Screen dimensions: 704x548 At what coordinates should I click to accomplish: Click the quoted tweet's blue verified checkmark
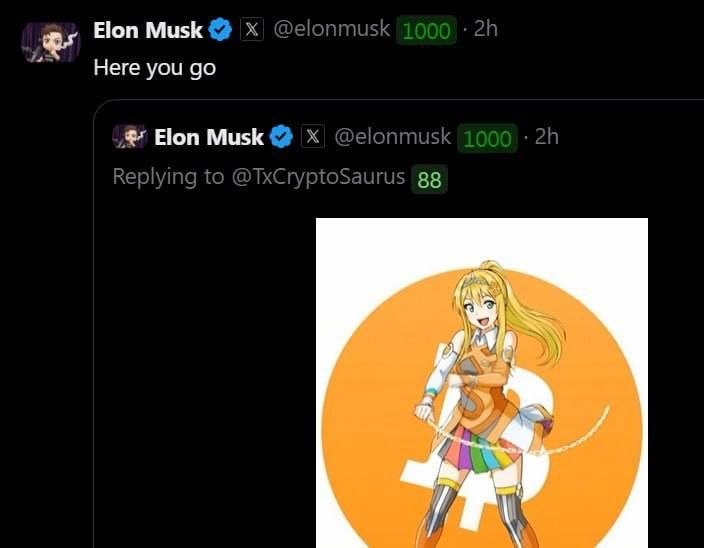click(x=282, y=137)
